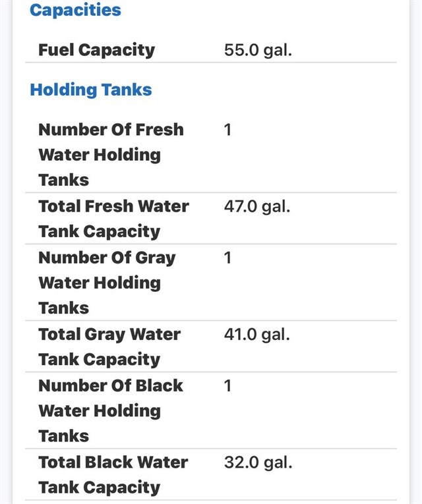Click the Holding Tanks section heading
422x504 pixels.
click(91, 90)
